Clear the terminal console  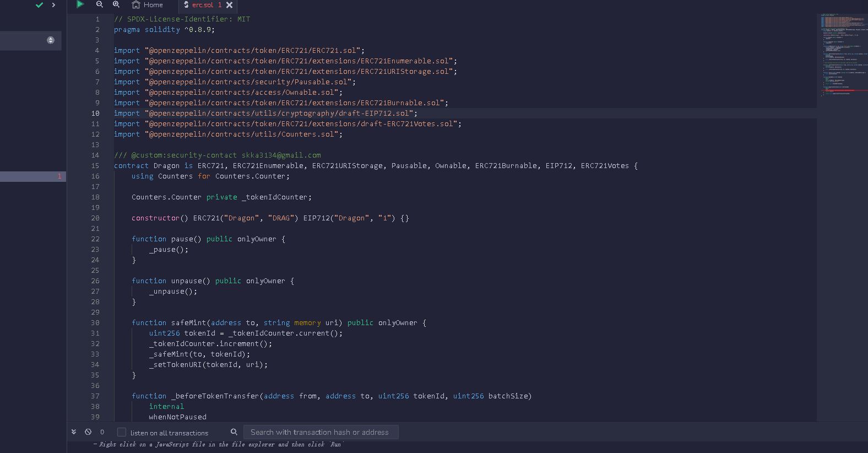88,432
